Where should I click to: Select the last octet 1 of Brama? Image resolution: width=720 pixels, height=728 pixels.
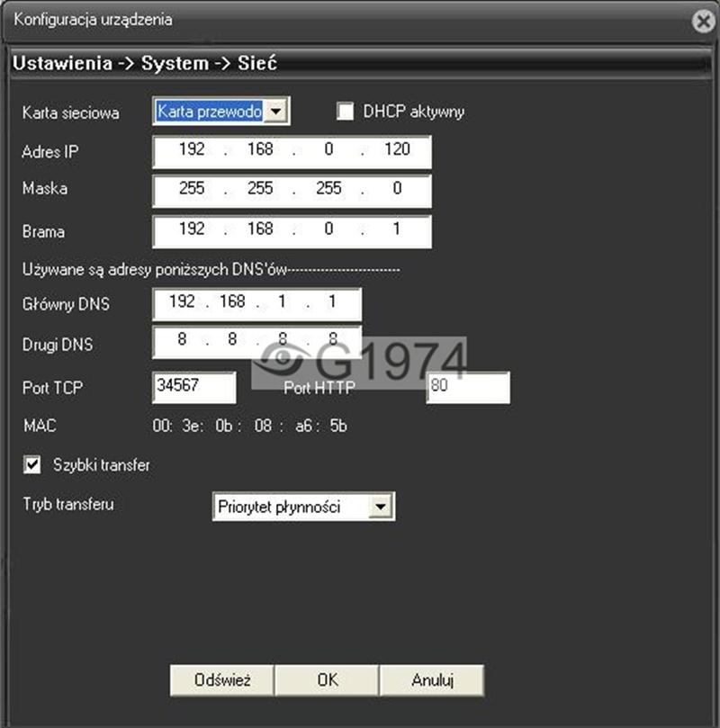tap(396, 229)
